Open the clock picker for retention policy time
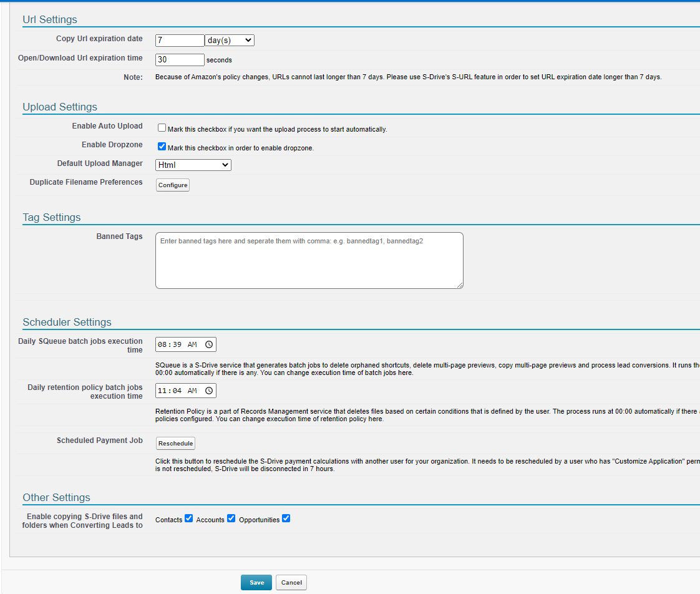Screen dimensions: 700x594 click(x=209, y=391)
